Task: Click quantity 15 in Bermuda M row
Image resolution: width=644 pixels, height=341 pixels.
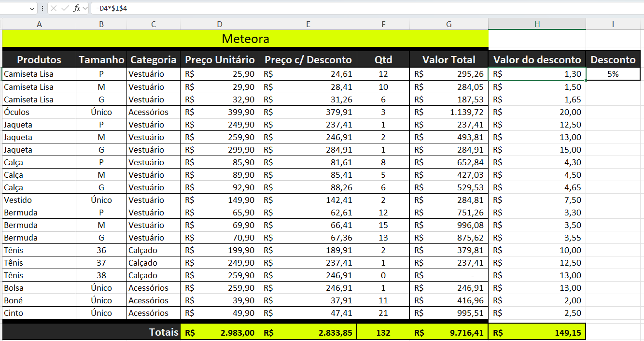Action: pyautogui.click(x=383, y=225)
